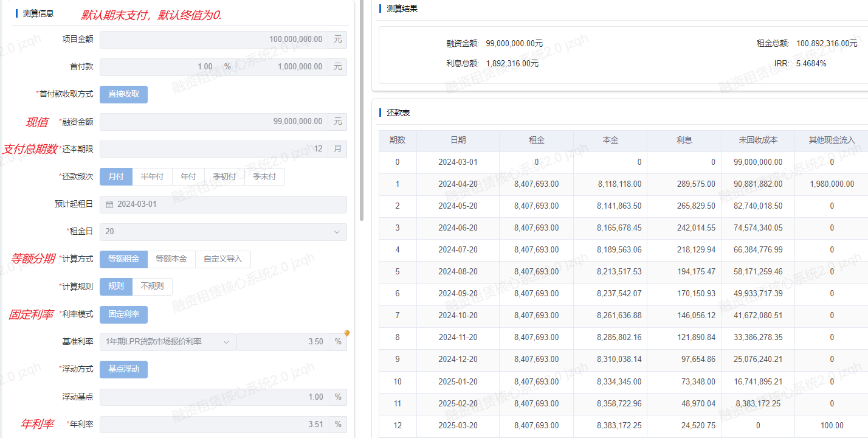Click 利息总额 value 1,892,316.00元
The width and height of the screenshot is (868, 438).
[512, 63]
